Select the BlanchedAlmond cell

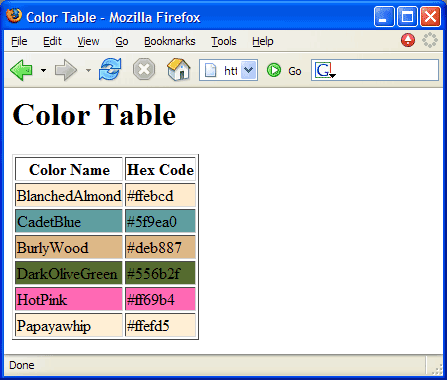tap(69, 195)
